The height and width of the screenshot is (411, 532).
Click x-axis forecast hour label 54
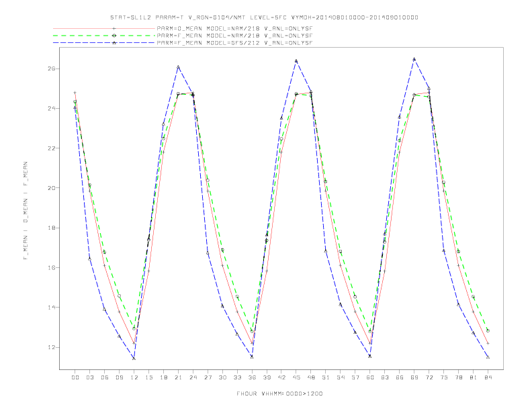point(341,377)
